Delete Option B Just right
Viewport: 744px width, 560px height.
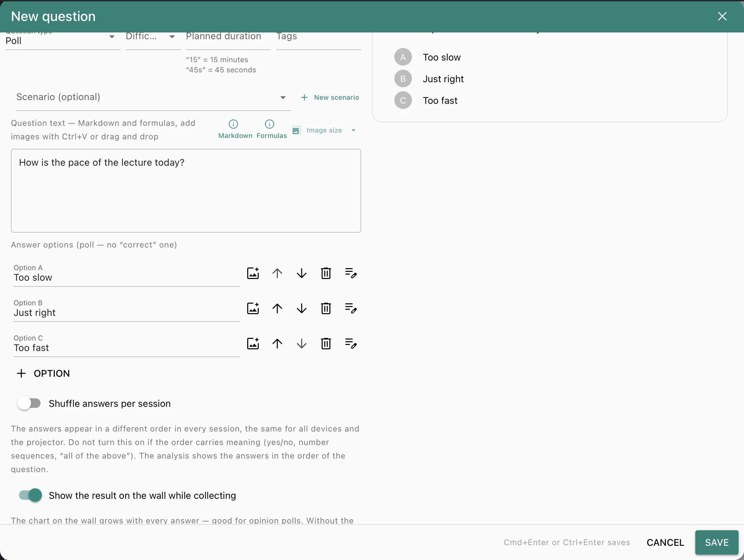(326, 308)
